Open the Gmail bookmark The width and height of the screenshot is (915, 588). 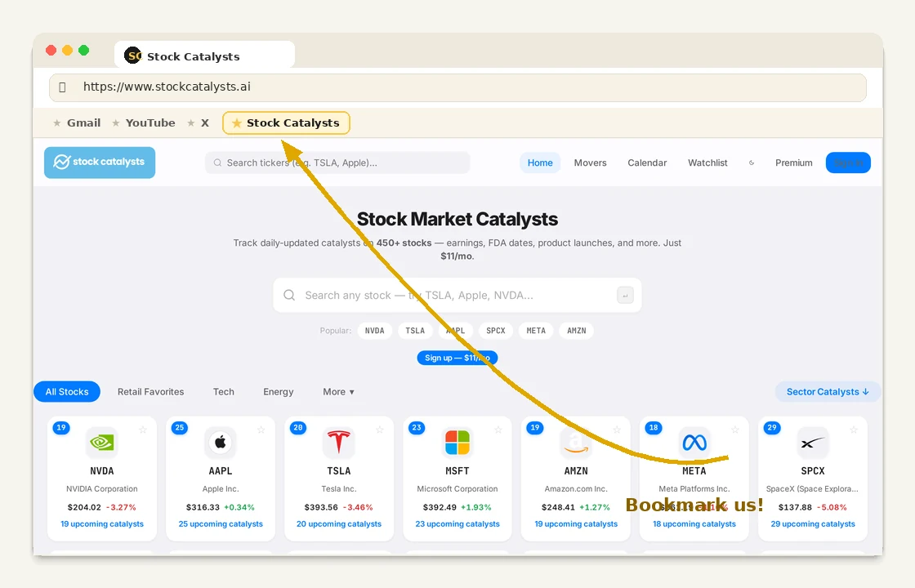point(77,123)
